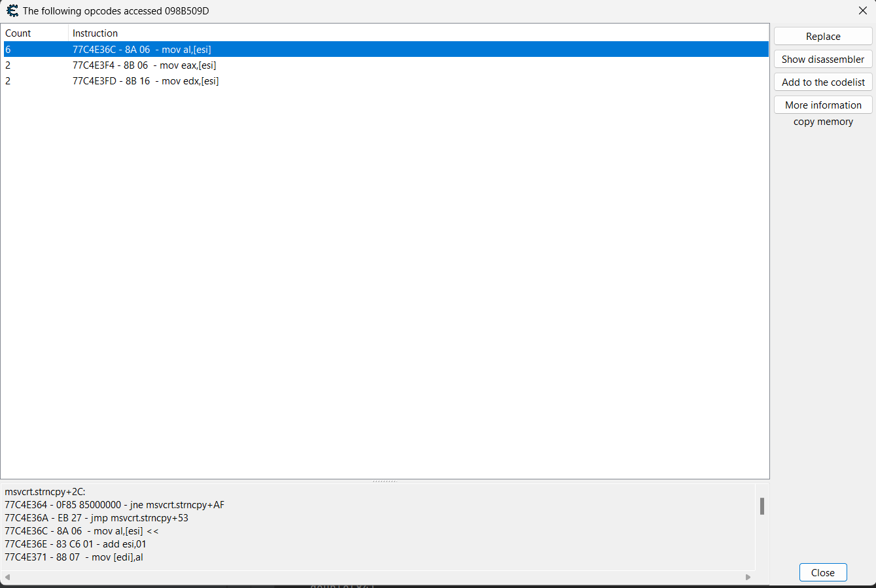
Task: Click Add to the codelist button
Action: pos(823,82)
